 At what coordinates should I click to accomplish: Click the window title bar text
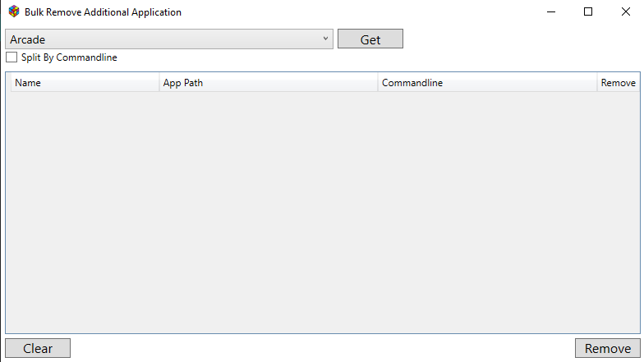point(103,12)
